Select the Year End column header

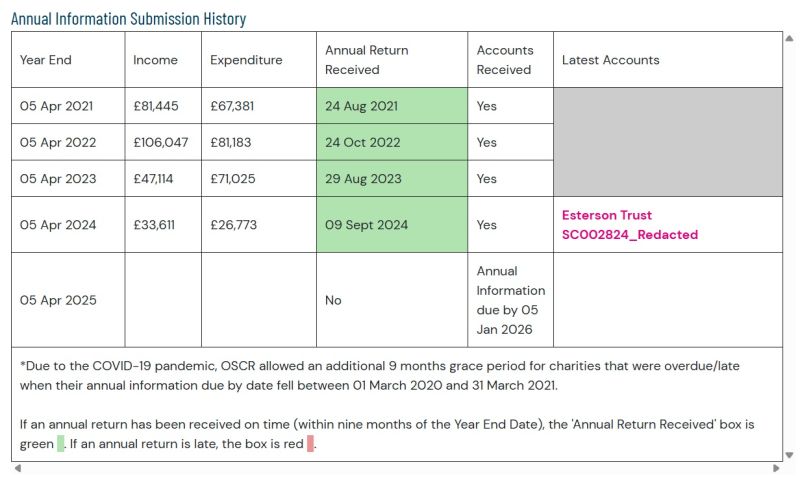click(x=46, y=60)
